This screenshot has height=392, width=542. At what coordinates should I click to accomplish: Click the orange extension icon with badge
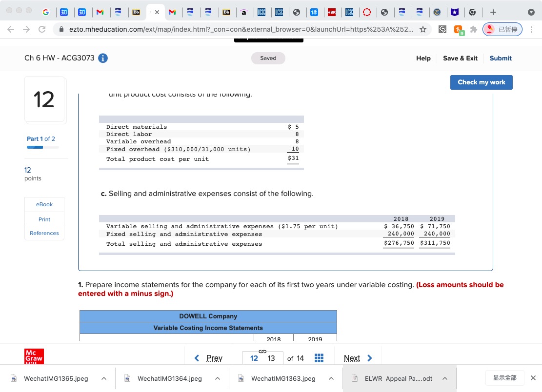[x=459, y=30]
